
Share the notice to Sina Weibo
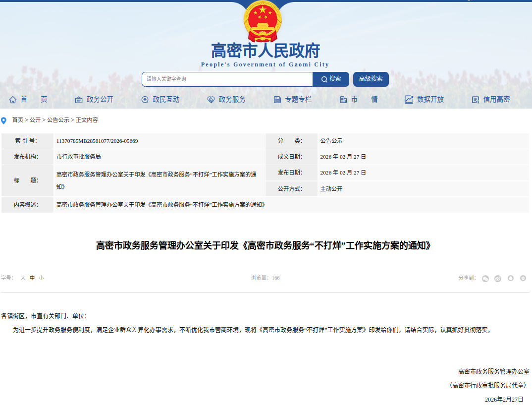[498, 278]
